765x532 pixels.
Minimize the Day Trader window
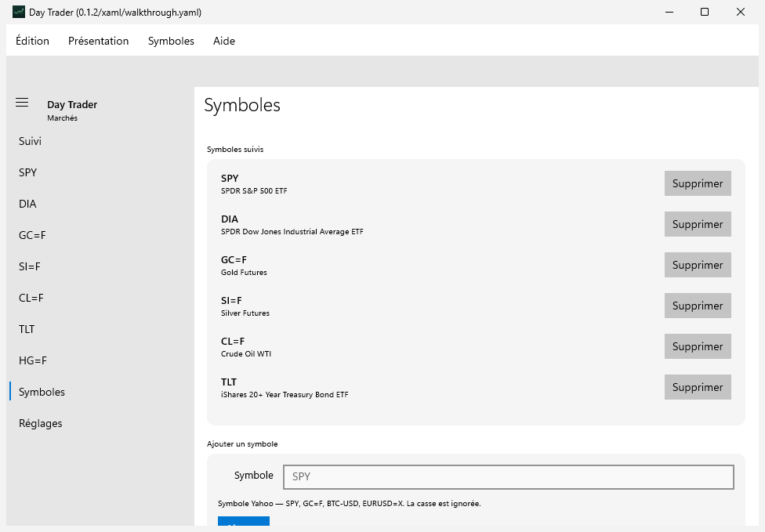[669, 12]
